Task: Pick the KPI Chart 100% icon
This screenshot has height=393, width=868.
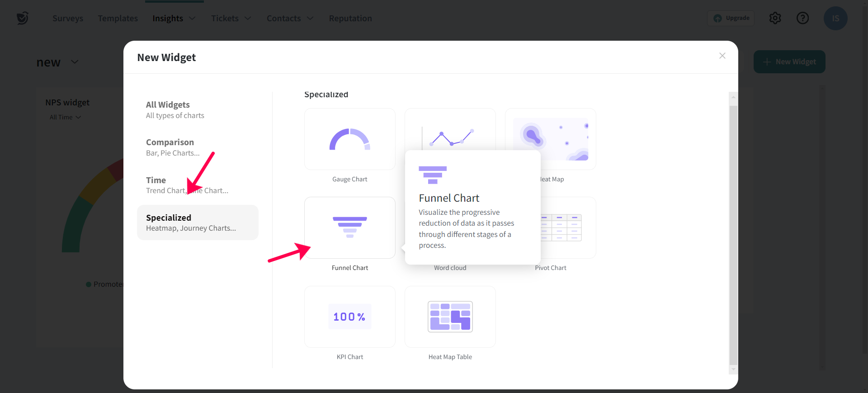Action: pos(349,317)
